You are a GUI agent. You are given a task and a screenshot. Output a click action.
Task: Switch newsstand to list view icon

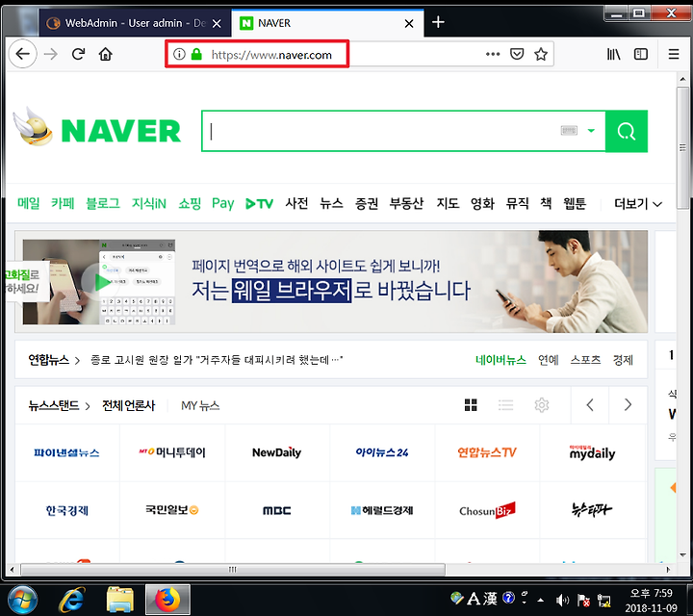[x=505, y=405]
